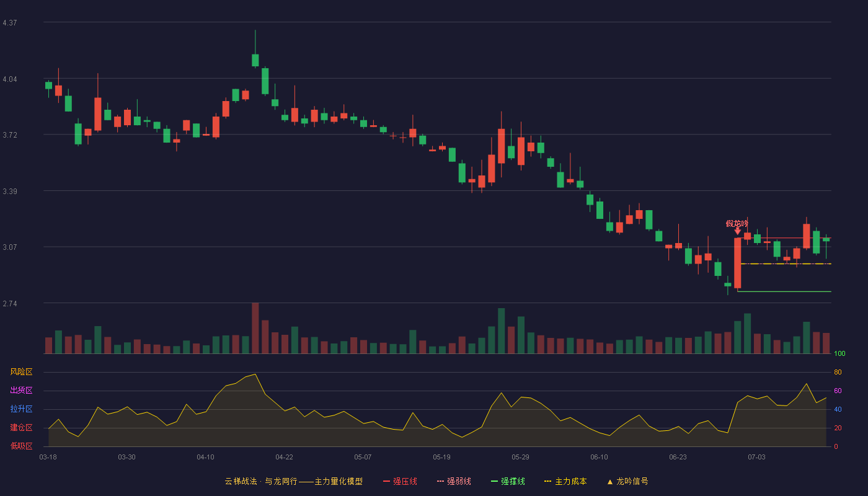Screen dimensions: 868x496
Task: Click the 20 indicator scale label
Action: pyautogui.click(x=838, y=428)
